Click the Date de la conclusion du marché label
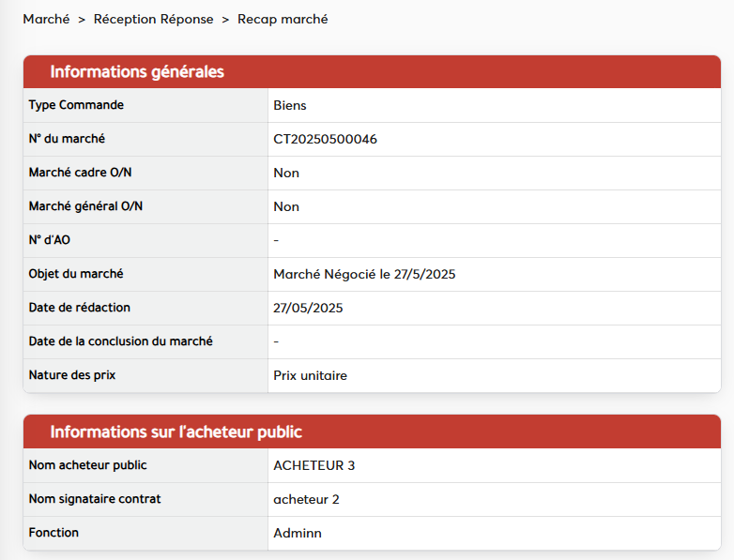 pos(120,341)
